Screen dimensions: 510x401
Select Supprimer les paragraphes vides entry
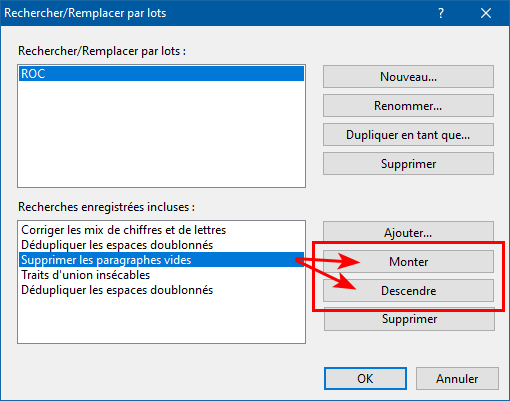pos(161,260)
